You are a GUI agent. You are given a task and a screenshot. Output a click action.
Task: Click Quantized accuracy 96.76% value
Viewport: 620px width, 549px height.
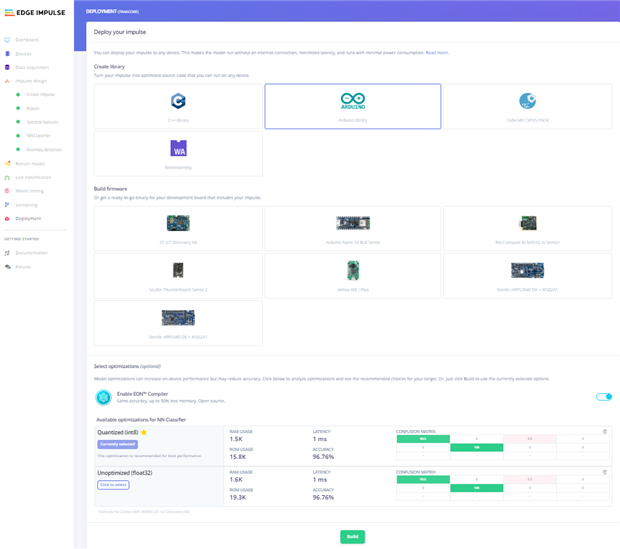(x=323, y=457)
